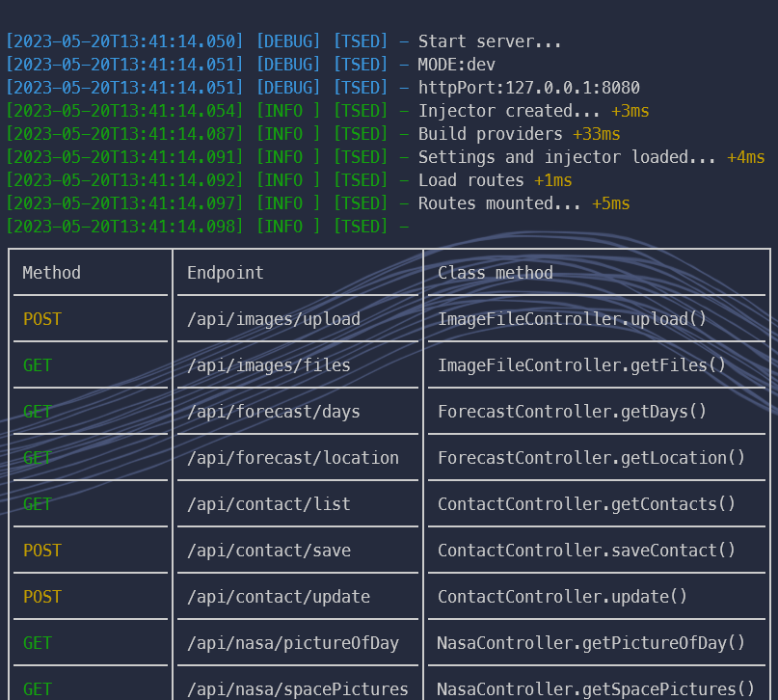Viewport: 778px width, 700px height.
Task: Click the ContactController.update() class method
Action: [x=562, y=597]
